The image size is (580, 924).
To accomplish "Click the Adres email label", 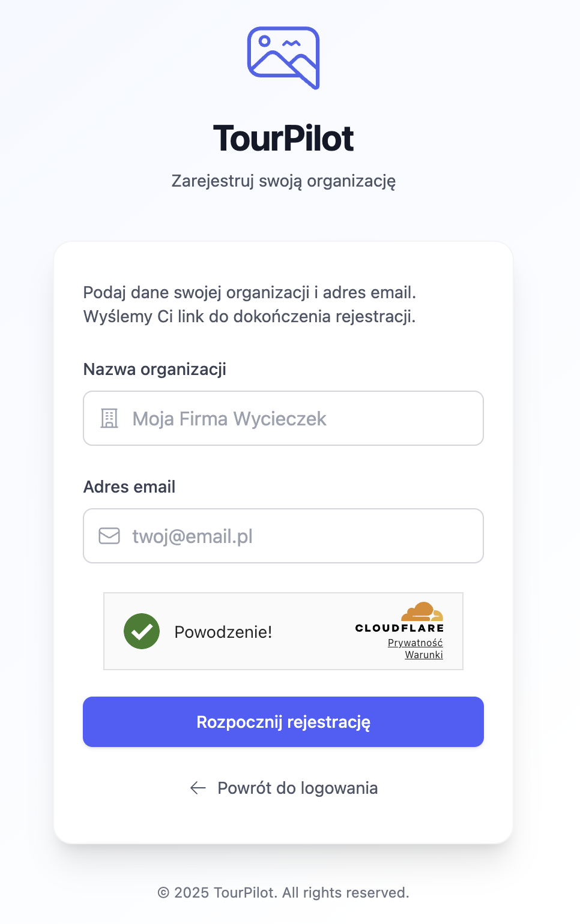I will pos(130,487).
